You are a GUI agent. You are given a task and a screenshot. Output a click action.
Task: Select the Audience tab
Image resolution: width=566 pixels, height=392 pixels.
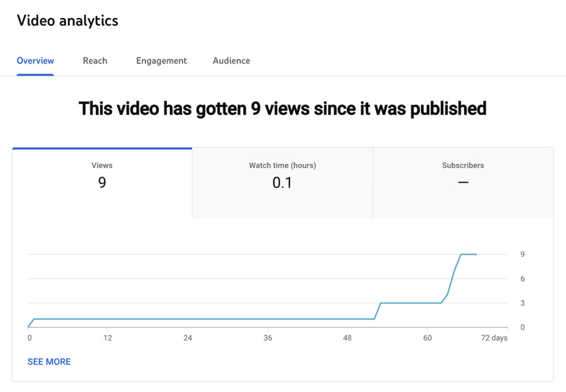coord(231,61)
